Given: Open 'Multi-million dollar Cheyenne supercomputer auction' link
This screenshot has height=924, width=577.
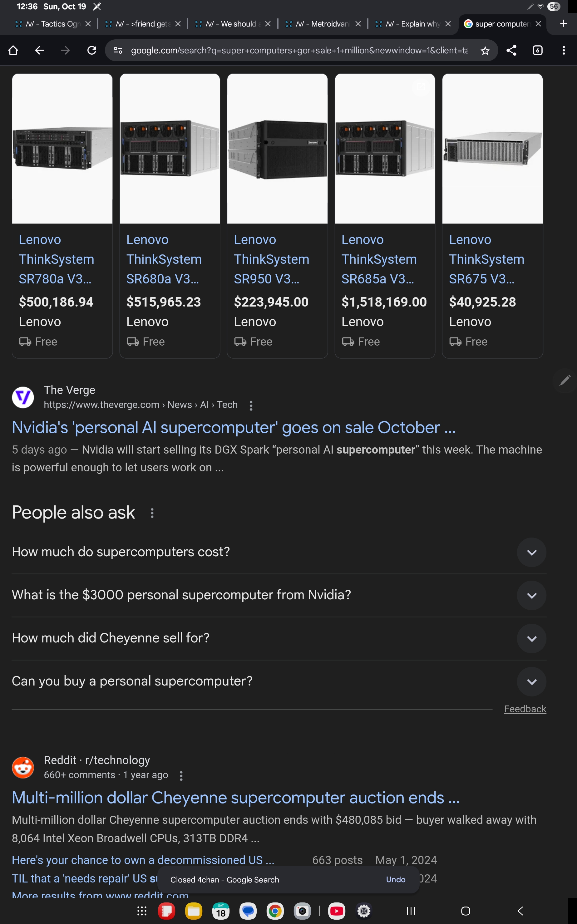Looking at the screenshot, I should tap(235, 798).
